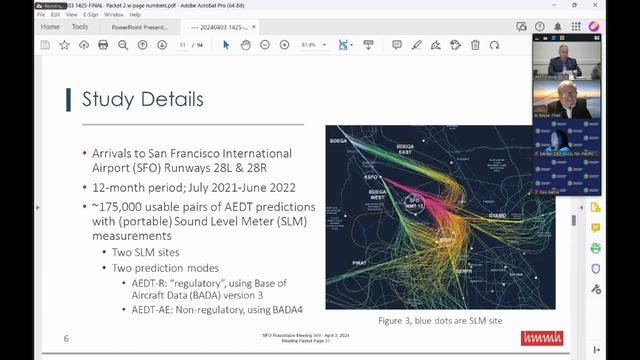This screenshot has width=640, height=360.
Task: Click the vertical scrollbar thumb
Action: tap(574, 220)
